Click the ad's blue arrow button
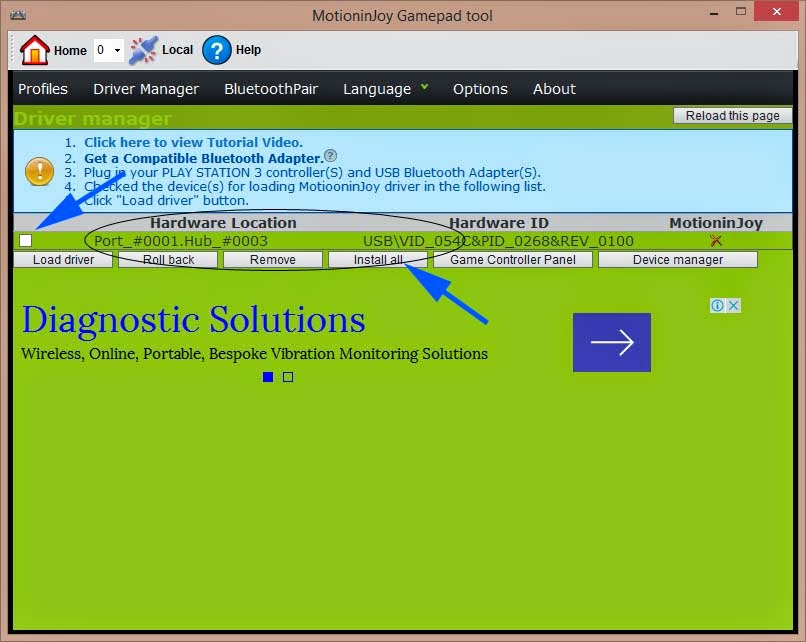 click(612, 342)
